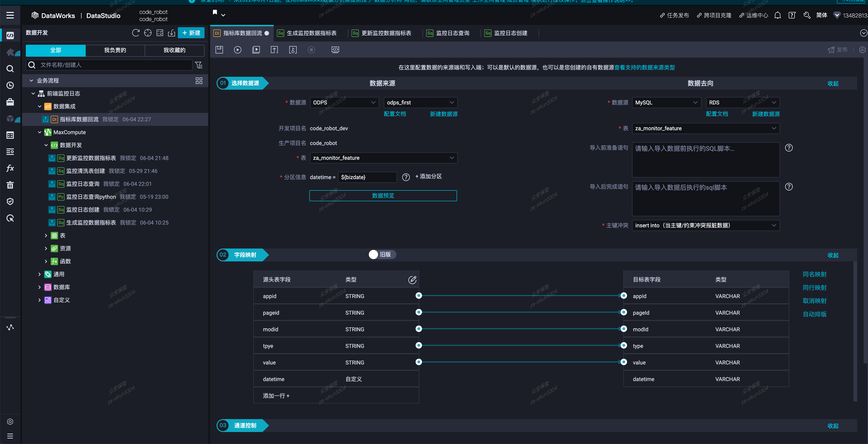
Task: Expand the 数据库 tree node
Action: (x=39, y=287)
